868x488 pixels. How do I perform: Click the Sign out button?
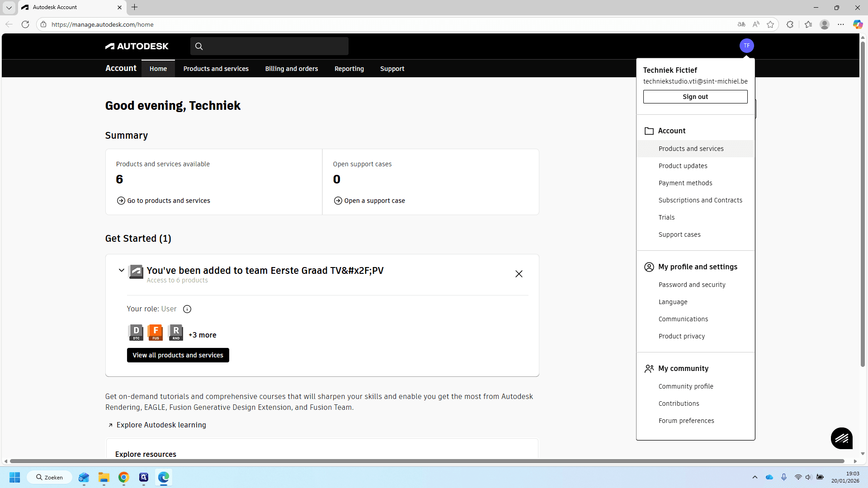[695, 97]
